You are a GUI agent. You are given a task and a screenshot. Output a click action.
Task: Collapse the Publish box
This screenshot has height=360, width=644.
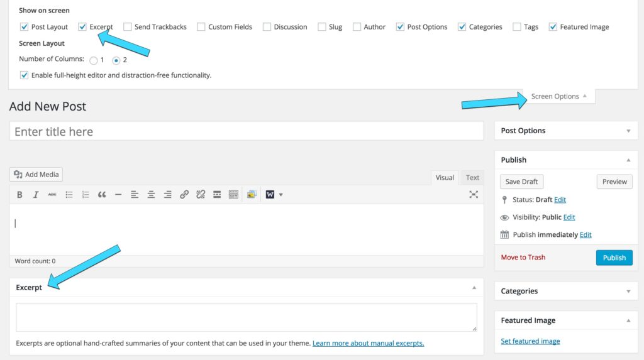[x=628, y=160]
